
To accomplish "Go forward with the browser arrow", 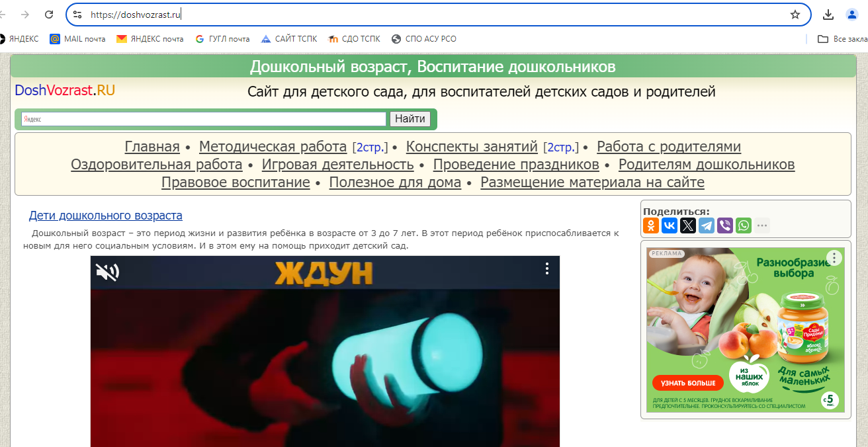I will coord(25,15).
